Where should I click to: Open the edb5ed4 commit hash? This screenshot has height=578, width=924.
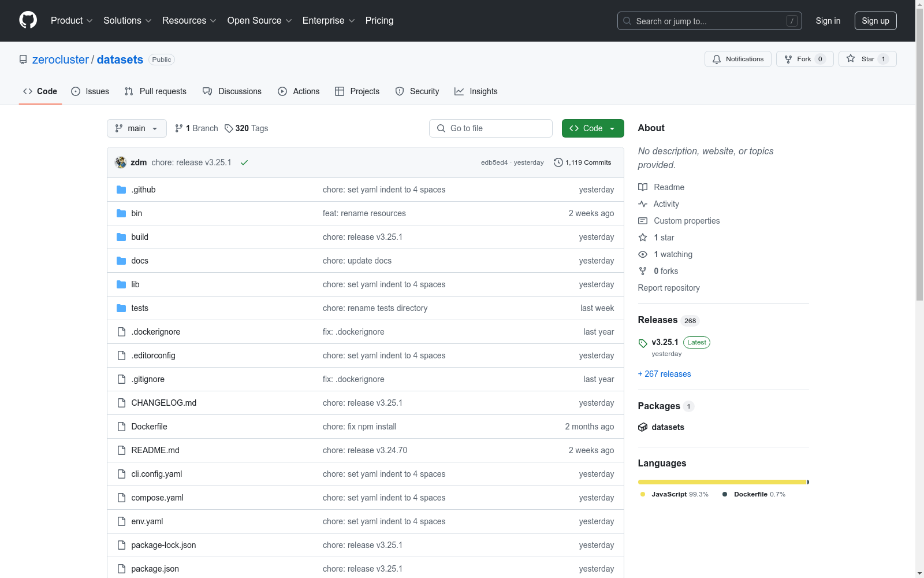click(494, 162)
